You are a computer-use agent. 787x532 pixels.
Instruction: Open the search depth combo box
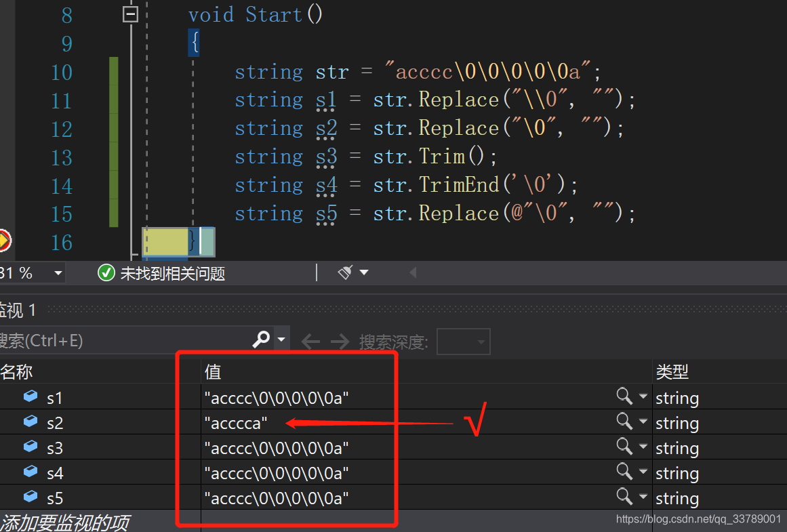pyautogui.click(x=463, y=342)
